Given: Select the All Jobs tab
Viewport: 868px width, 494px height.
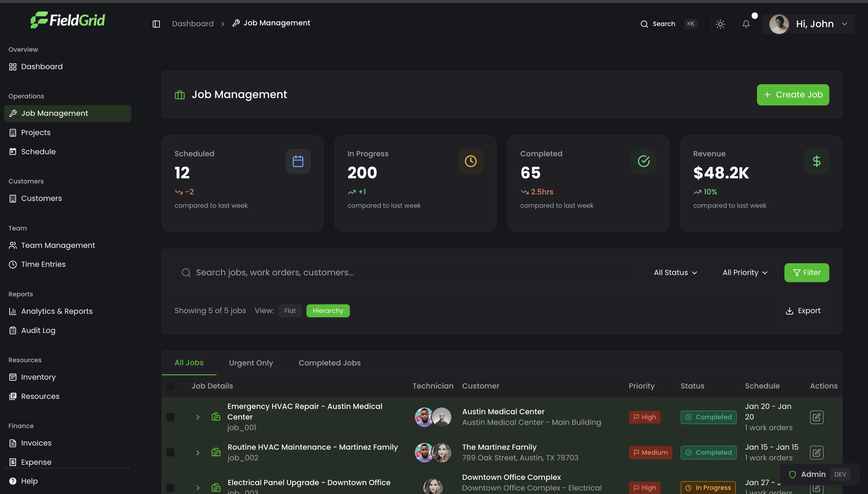Looking at the screenshot, I should [189, 363].
